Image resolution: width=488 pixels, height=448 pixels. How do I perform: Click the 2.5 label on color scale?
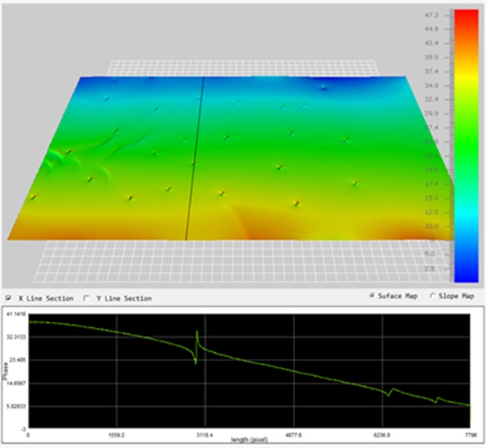point(433,269)
